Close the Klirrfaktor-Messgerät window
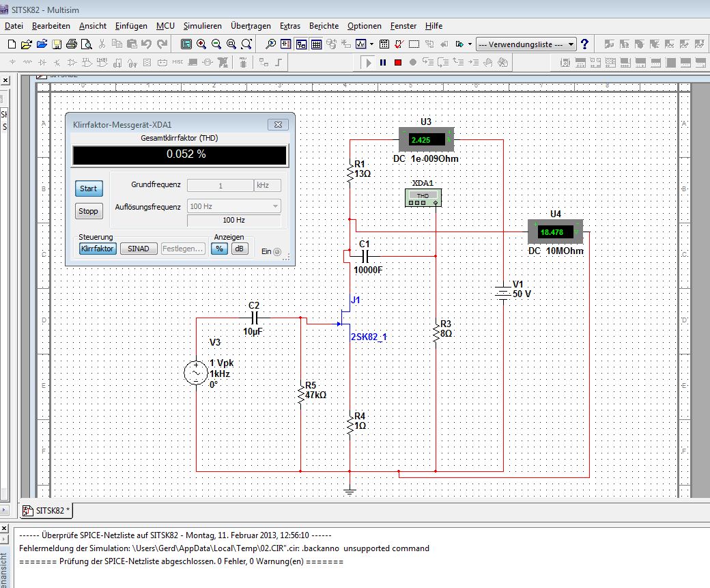The height and width of the screenshot is (588, 710). (x=278, y=124)
